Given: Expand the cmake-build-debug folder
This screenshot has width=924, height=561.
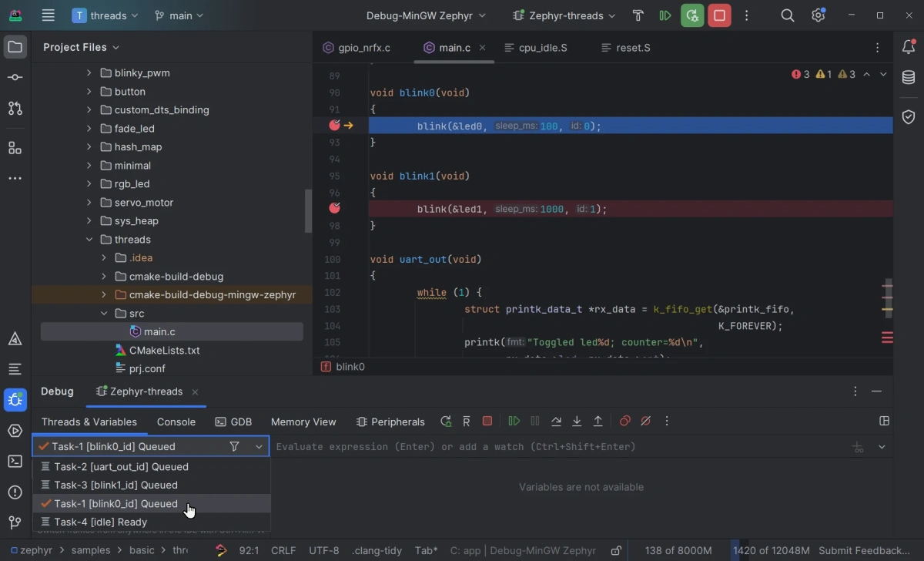Looking at the screenshot, I should 104,277.
